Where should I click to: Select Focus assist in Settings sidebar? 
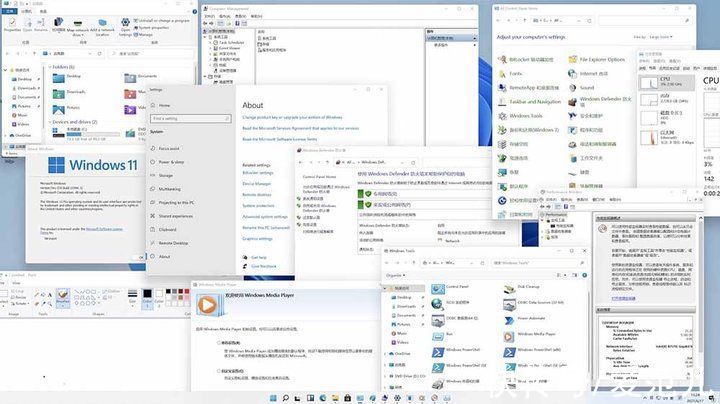pos(169,149)
